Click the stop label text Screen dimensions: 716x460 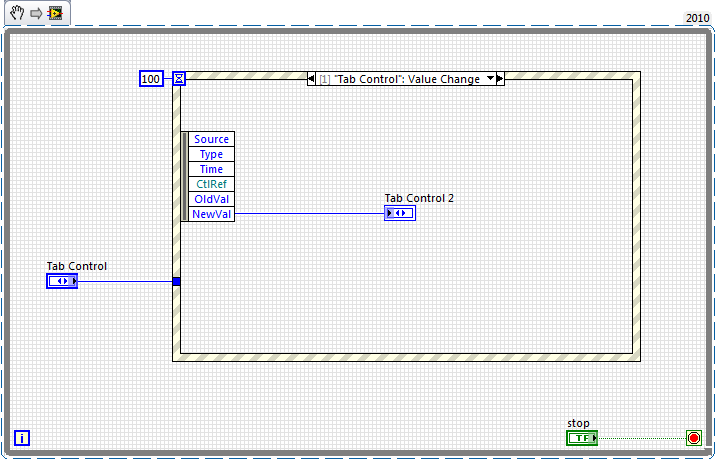578,423
